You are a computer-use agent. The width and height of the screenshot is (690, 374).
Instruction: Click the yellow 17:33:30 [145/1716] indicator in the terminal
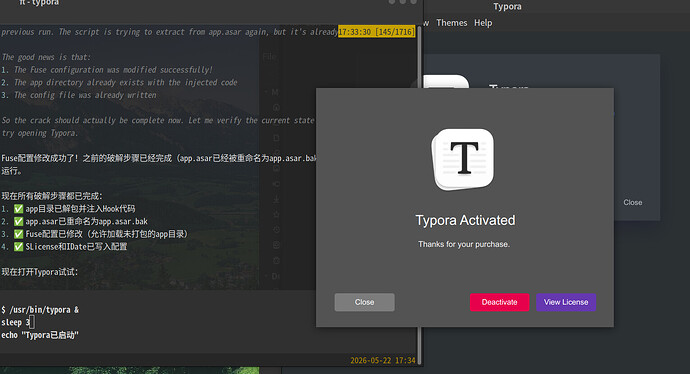click(x=376, y=32)
